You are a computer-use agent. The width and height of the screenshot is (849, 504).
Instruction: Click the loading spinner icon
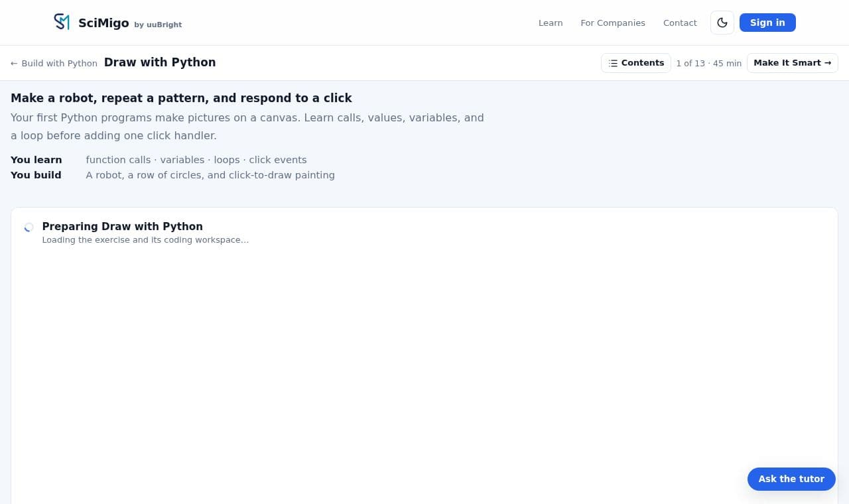click(29, 227)
